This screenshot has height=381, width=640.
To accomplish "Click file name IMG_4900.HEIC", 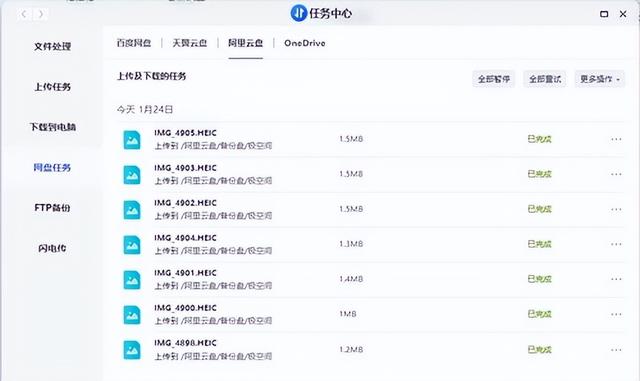I will coord(185,308).
